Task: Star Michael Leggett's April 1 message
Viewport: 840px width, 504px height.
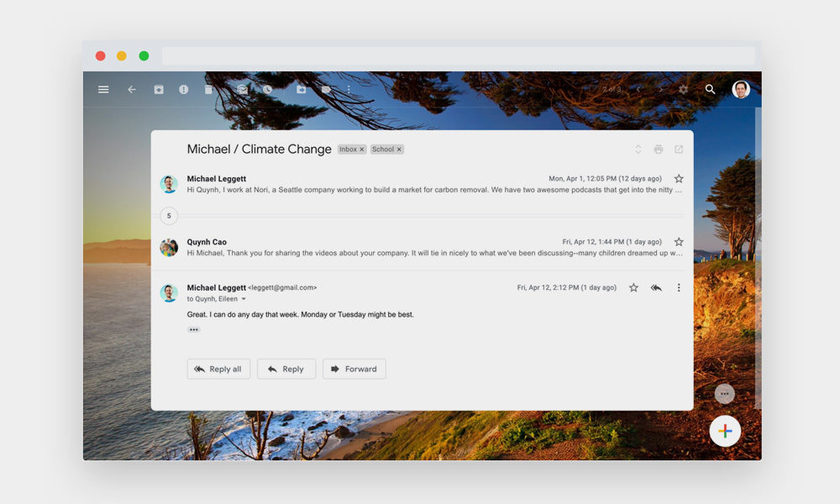Action: [x=679, y=179]
